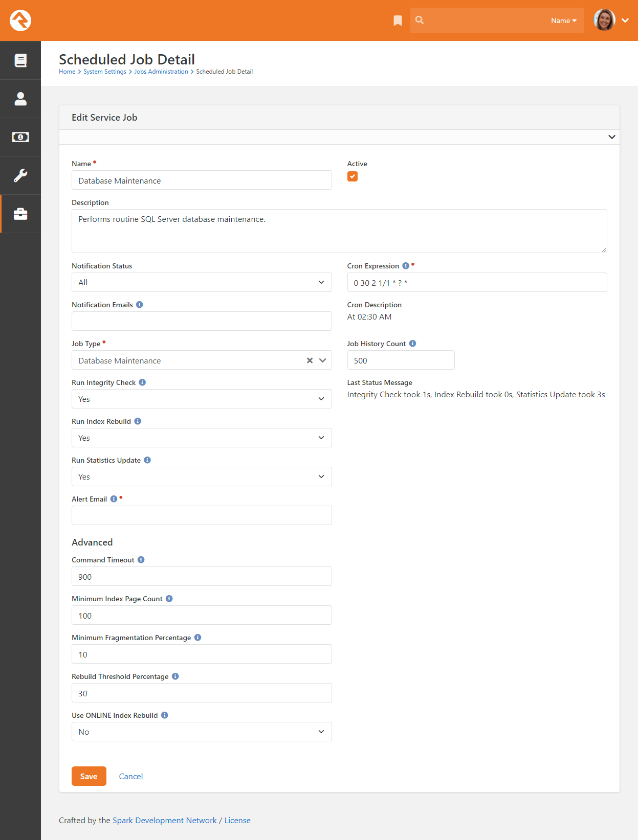Expand the panel chevron below Edit Service Job
This screenshot has height=840, width=638.
(x=611, y=137)
